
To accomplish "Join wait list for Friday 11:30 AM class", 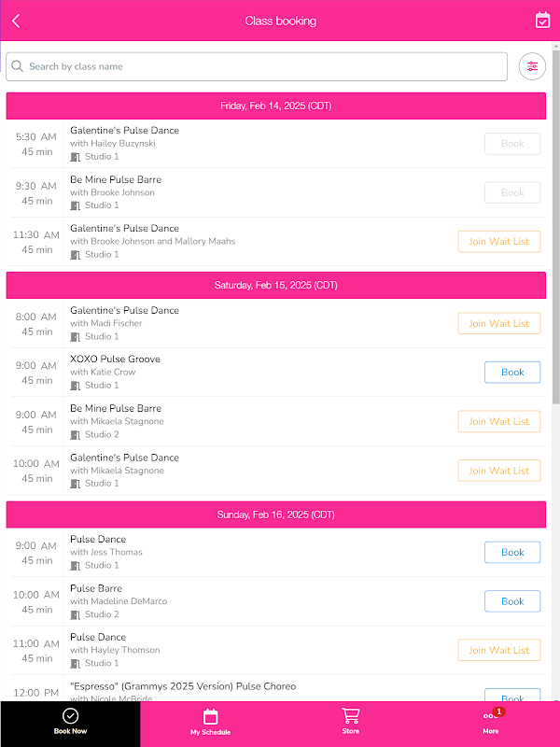I will coord(498,241).
